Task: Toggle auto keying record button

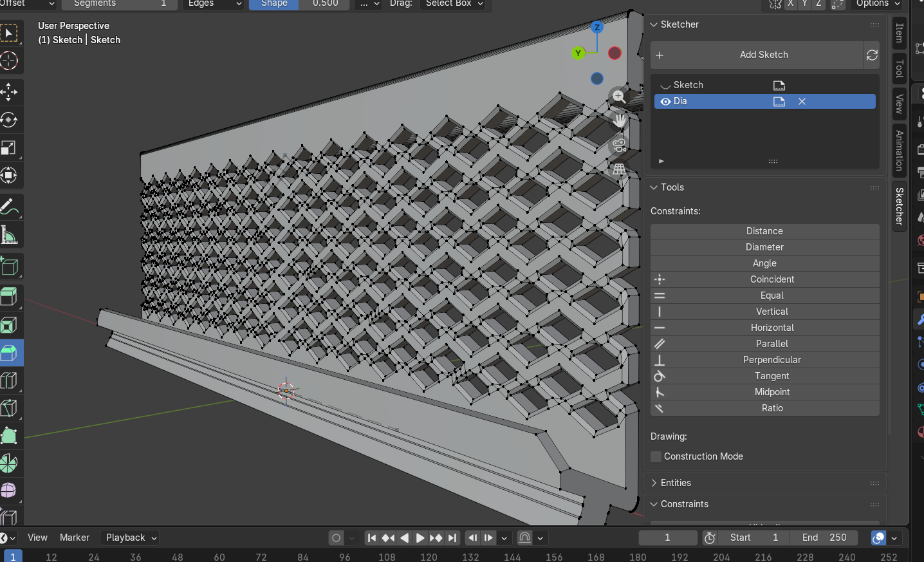Action: click(336, 538)
